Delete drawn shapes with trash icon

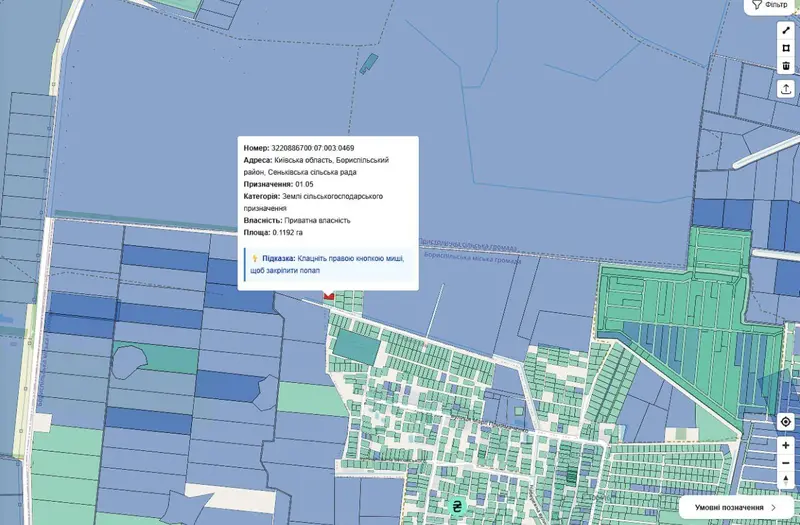(x=786, y=65)
